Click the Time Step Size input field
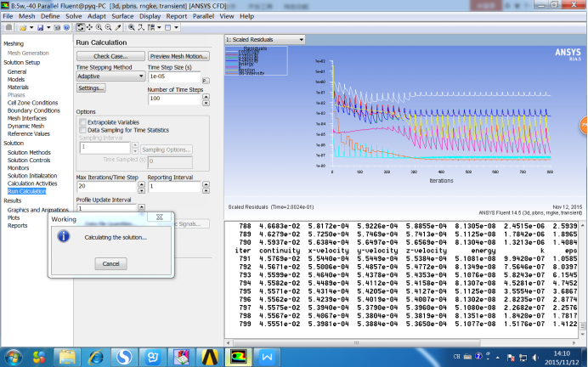The height and width of the screenshot is (367, 588). (173, 76)
